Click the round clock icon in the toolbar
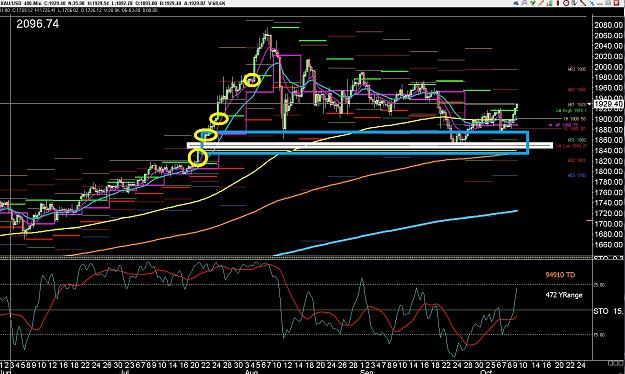Viewport: 625px width, 374px height. click(x=566, y=3)
